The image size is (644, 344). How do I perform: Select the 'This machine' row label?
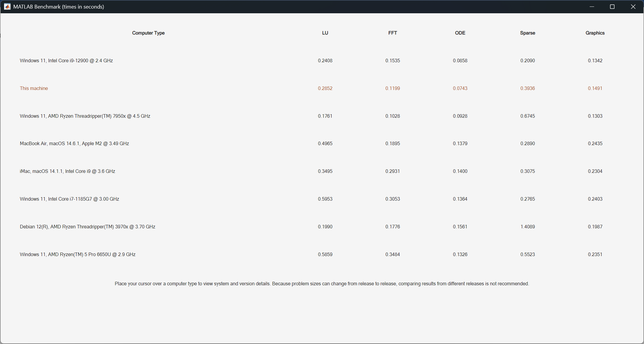pyautogui.click(x=34, y=88)
